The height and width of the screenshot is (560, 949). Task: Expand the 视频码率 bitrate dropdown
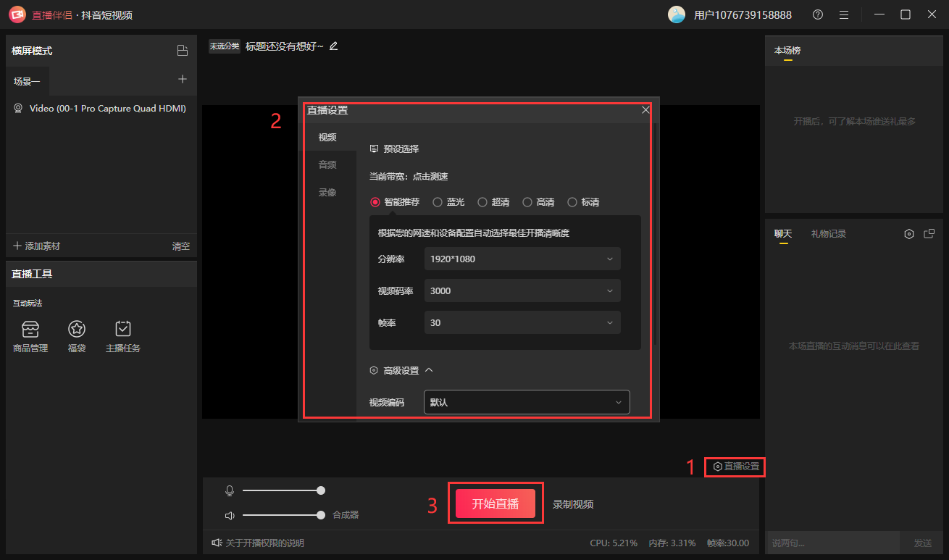coord(522,291)
